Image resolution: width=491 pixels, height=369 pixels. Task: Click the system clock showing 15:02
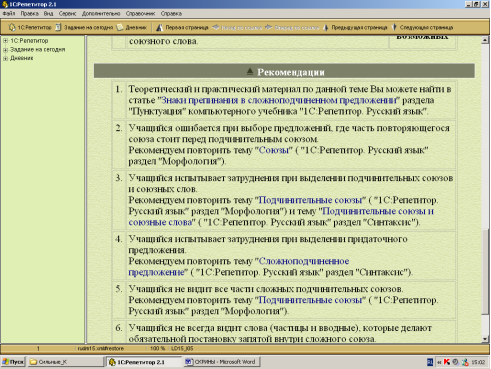pyautogui.click(x=478, y=362)
